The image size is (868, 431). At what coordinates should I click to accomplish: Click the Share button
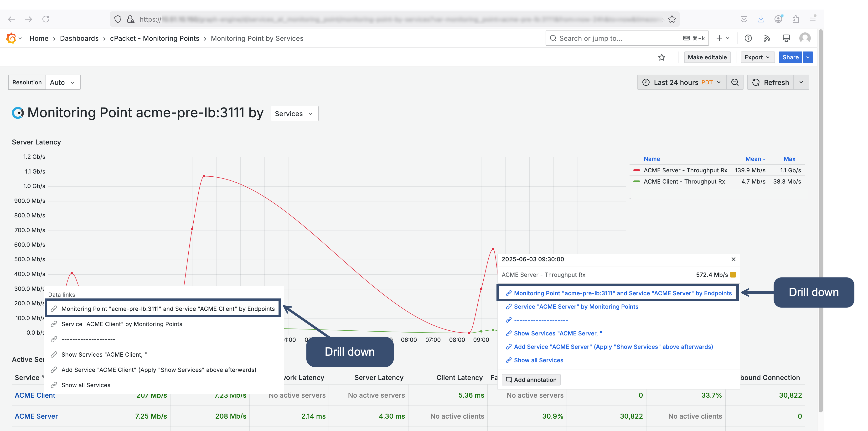click(x=790, y=57)
